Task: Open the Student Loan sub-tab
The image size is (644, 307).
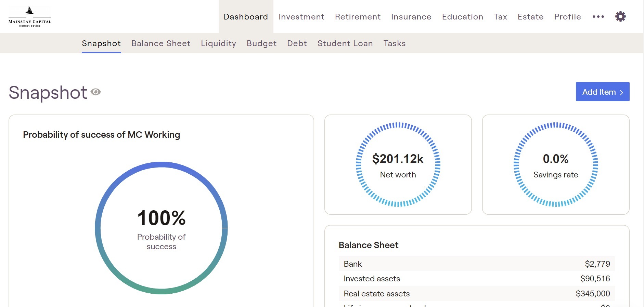Action: pos(345,43)
